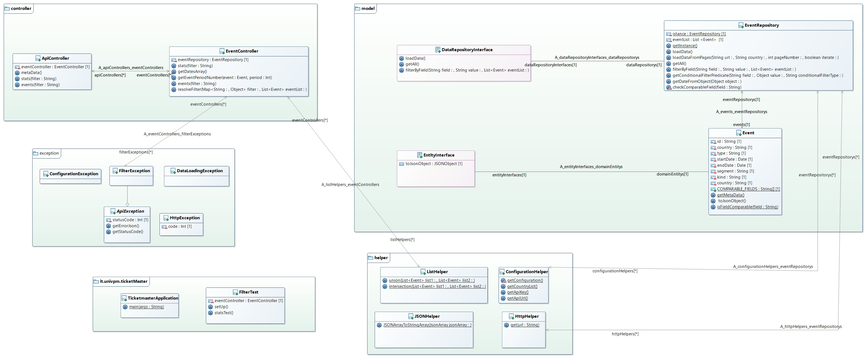Select the model package label tab

368,9
